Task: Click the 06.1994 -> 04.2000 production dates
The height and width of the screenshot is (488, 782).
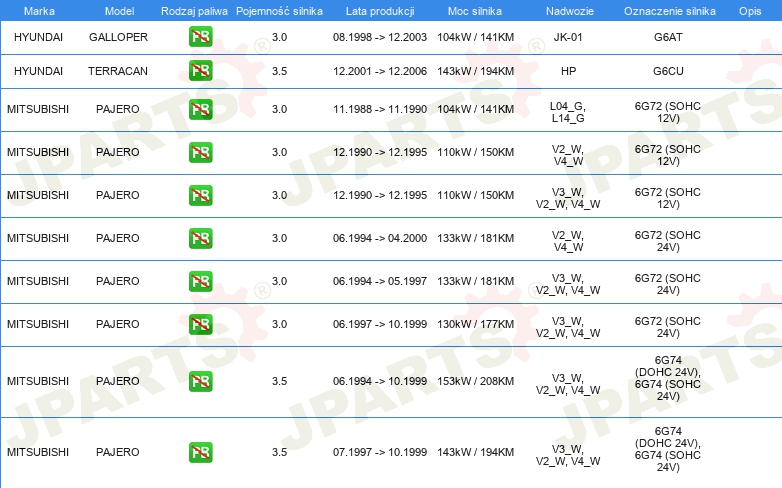Action: tap(380, 238)
